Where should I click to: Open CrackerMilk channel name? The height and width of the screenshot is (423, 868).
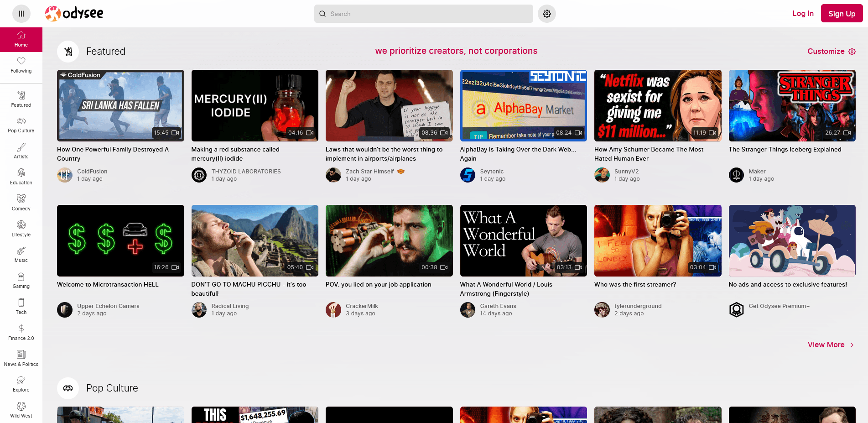coord(362,306)
